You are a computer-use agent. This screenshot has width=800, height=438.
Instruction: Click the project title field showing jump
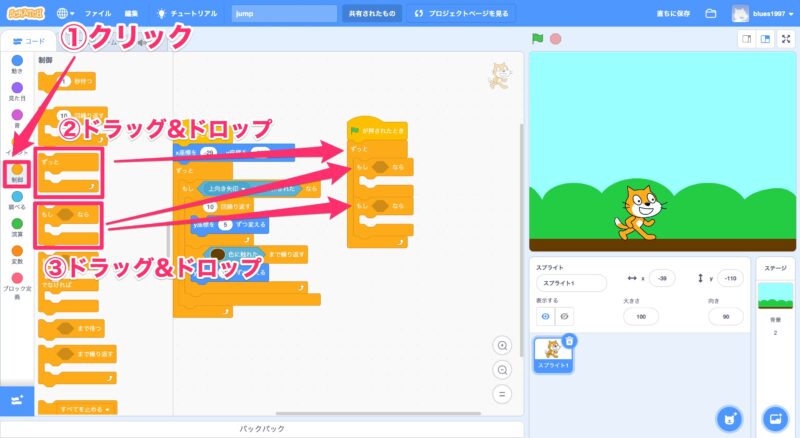pos(284,14)
